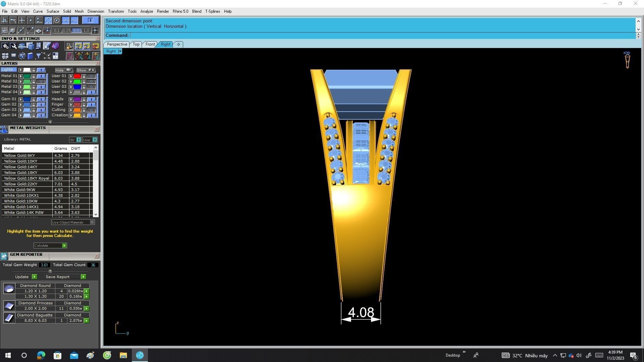
Task: Click the pencil notes icon
Action: (x=47, y=46)
